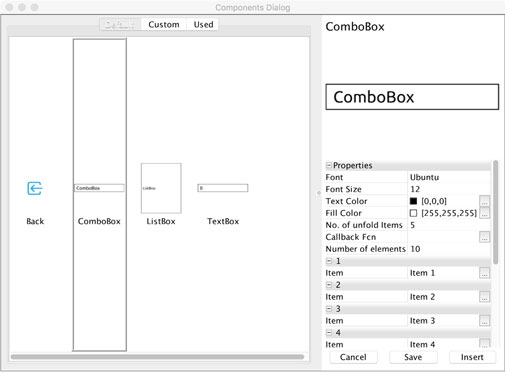
Task: Switch to the Default tab
Action: (120, 24)
